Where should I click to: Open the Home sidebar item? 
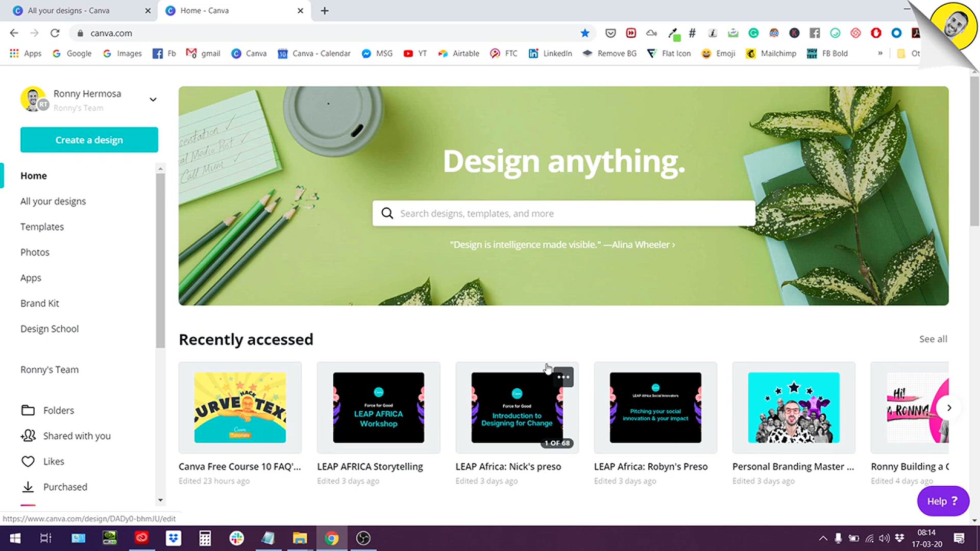[34, 176]
